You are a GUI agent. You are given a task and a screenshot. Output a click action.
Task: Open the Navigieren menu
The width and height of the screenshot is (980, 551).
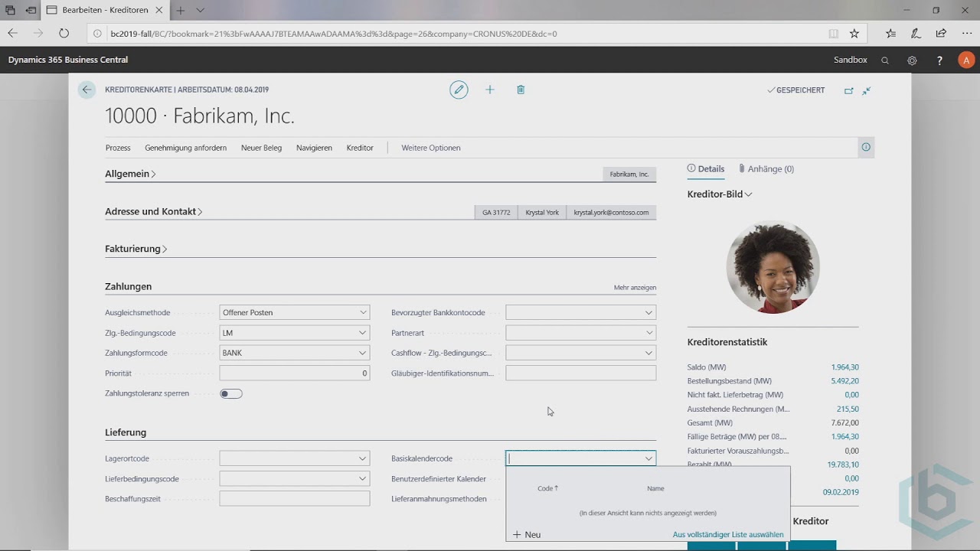314,148
